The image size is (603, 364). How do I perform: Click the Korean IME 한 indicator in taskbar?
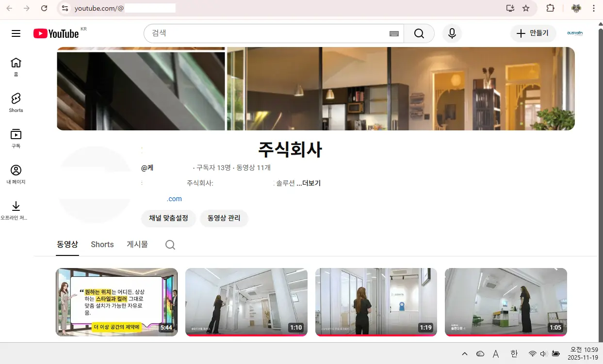[x=514, y=354]
